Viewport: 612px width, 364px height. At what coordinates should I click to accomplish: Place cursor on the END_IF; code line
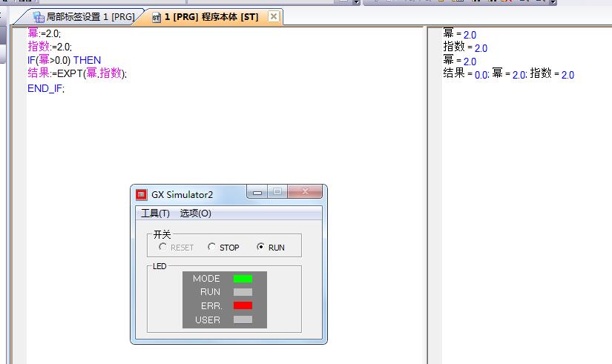46,88
